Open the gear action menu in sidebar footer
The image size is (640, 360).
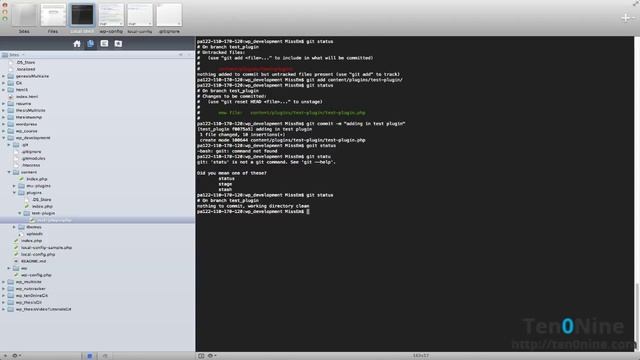(x=16, y=356)
